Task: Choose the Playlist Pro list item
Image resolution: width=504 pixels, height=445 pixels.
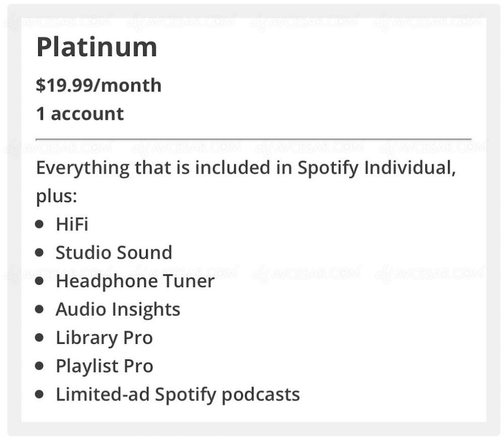Action: coord(104,366)
